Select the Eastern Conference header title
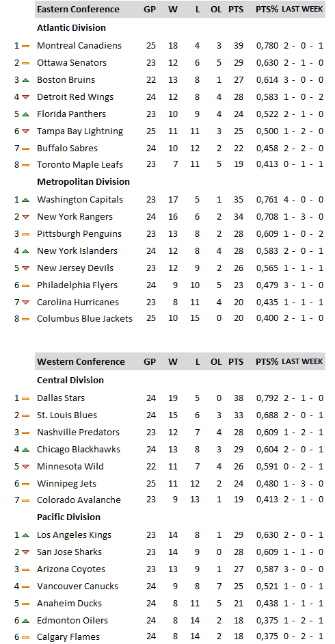Screen dimensions: 335x644 [x=78, y=10]
